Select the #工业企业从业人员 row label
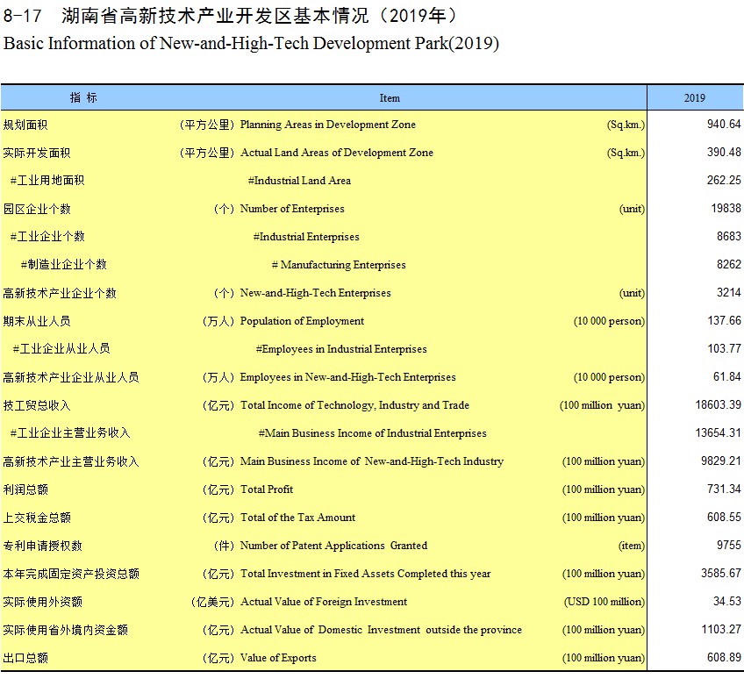The image size is (744, 700). 61,349
